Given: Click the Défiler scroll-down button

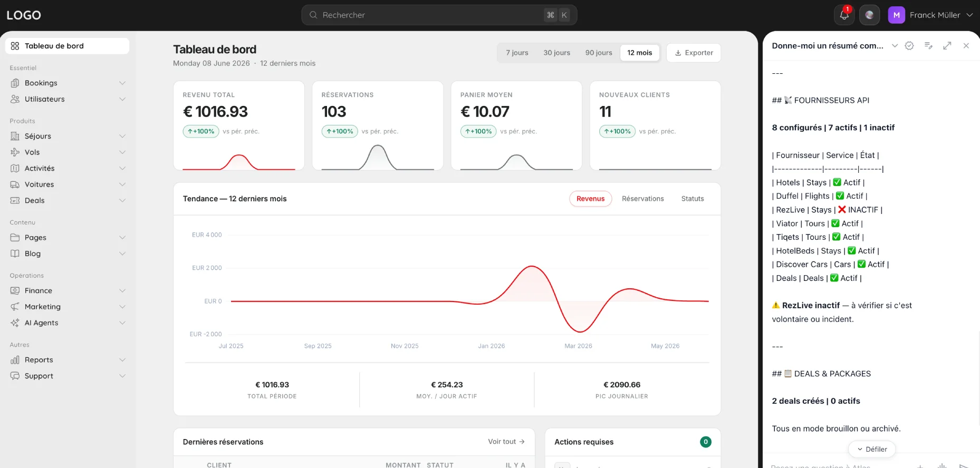Looking at the screenshot, I should tap(872, 449).
